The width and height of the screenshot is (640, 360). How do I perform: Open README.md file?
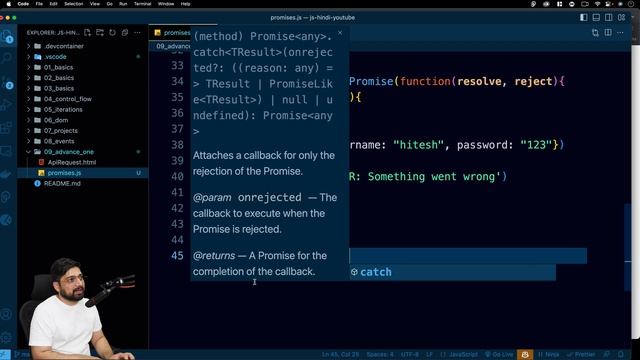(x=83, y=184)
